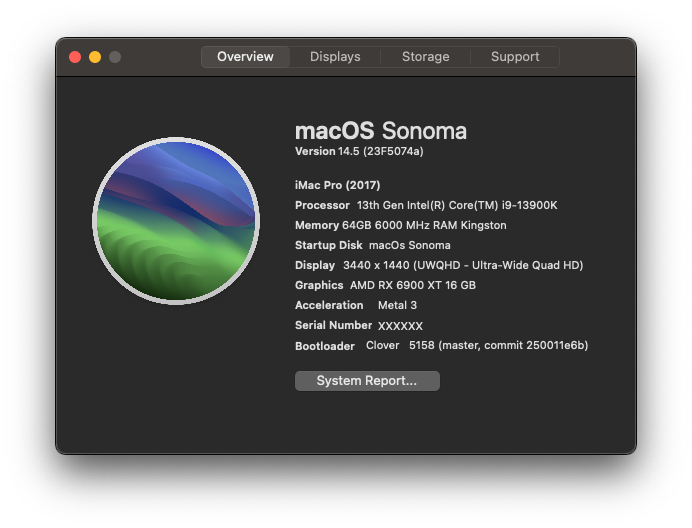Click the Acceleration Metal 3 line
Image resolution: width=692 pixels, height=528 pixels.
click(x=356, y=305)
